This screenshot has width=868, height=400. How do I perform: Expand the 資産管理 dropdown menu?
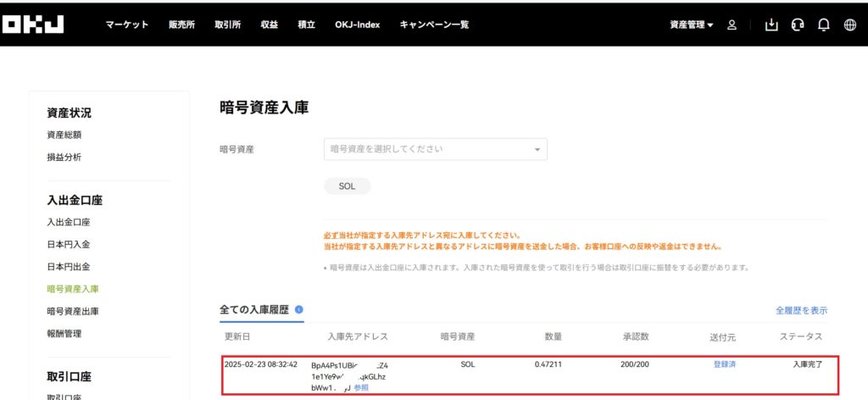point(692,25)
